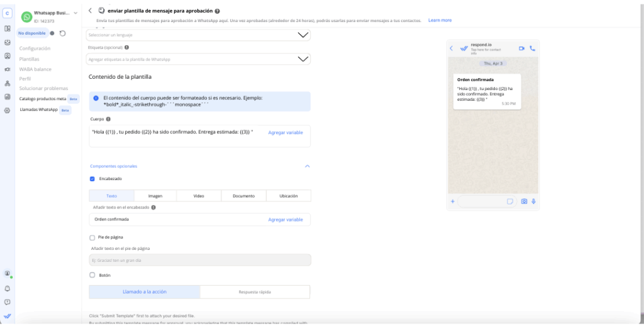Click the footer text input 'Ej: Gracias!'
The height and width of the screenshot is (328, 644).
pos(200,260)
